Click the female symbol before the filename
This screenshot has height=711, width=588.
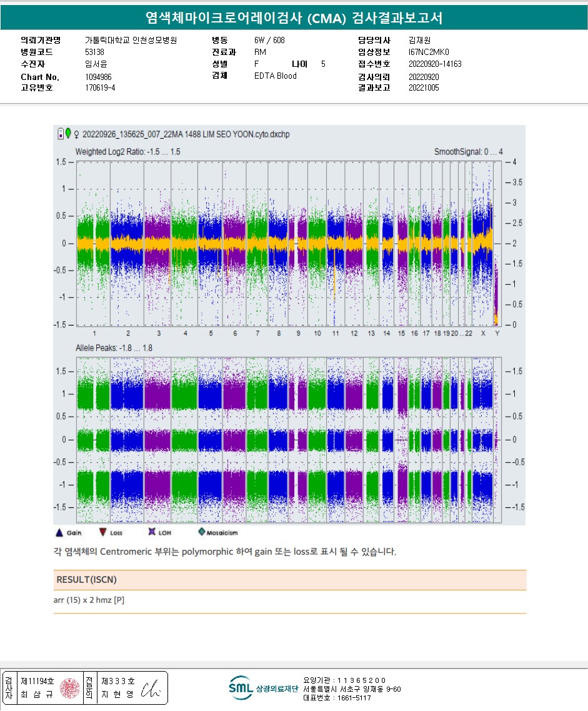point(76,134)
